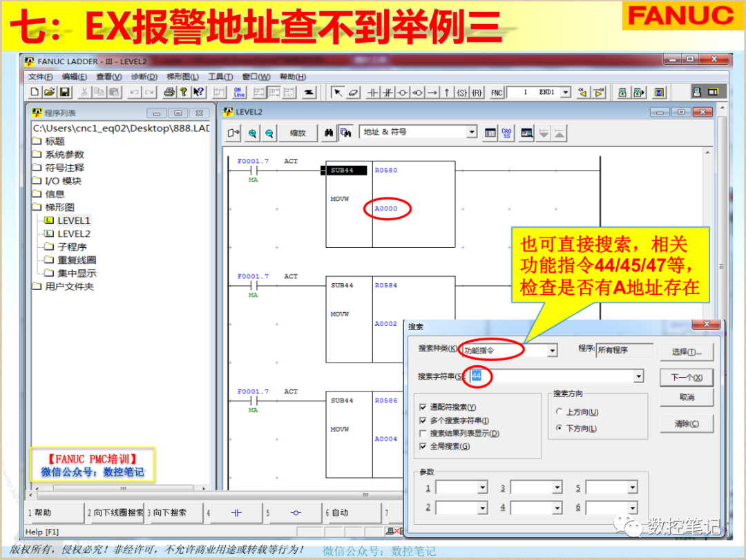Open the 搜索种类 dropdown showing 功能指令
This screenshot has width=746, height=560.
552,351
